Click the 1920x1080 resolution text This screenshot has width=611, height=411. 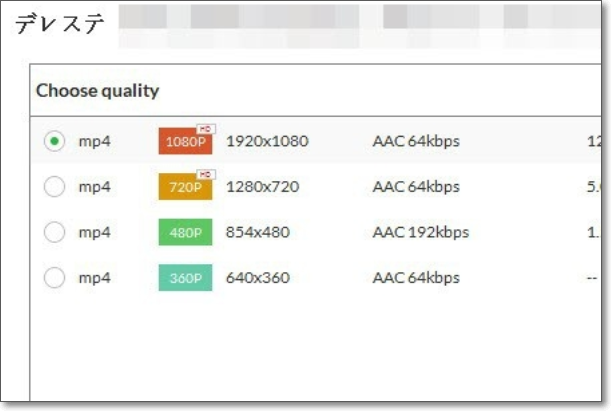[x=267, y=141]
